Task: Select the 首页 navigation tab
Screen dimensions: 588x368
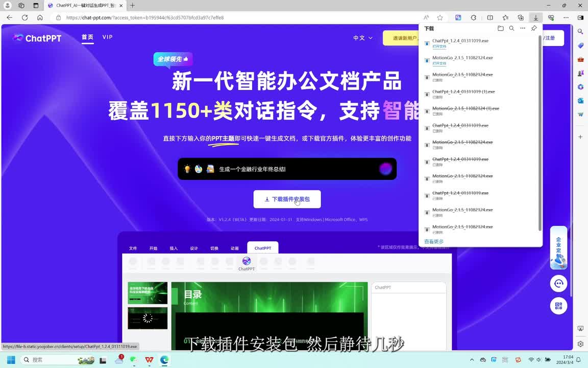Action: coord(87,37)
